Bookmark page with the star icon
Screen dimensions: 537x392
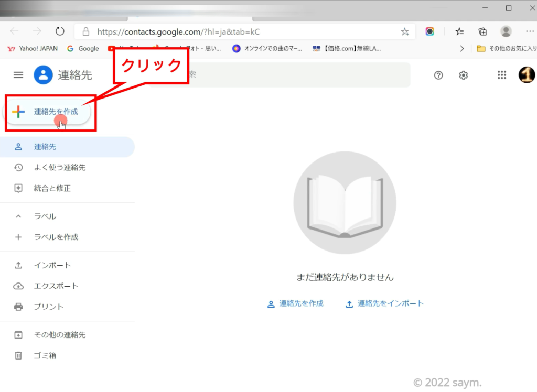tap(404, 31)
